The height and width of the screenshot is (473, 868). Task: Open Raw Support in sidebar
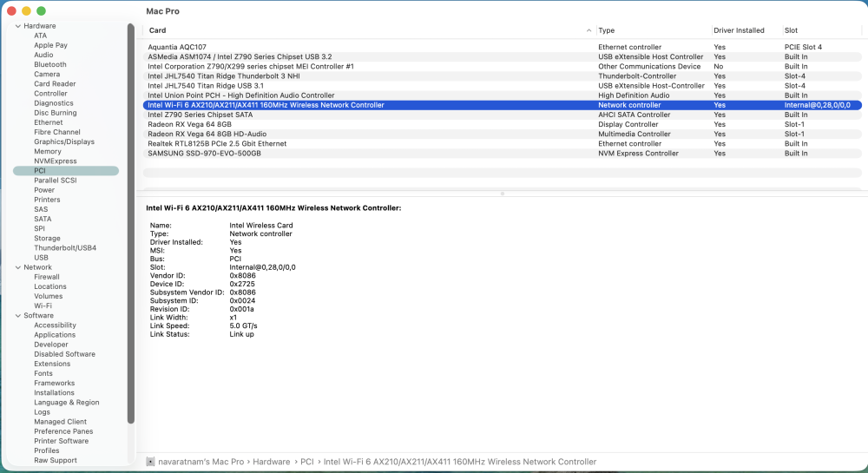56,460
